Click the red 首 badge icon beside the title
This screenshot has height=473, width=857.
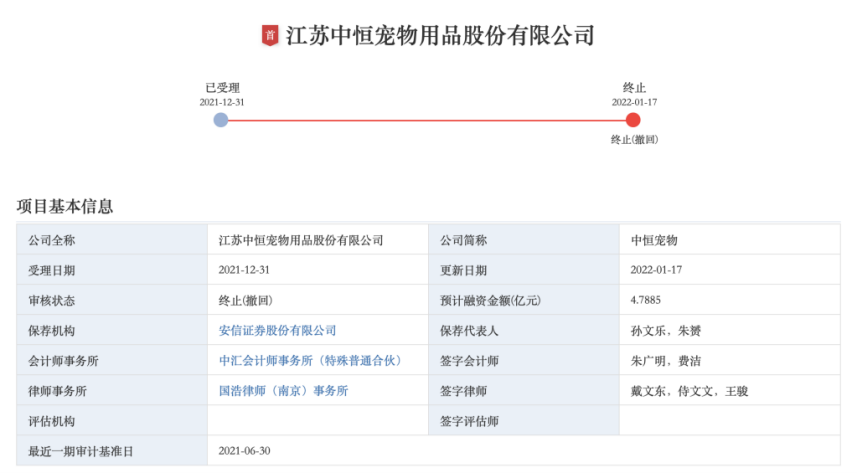270,36
